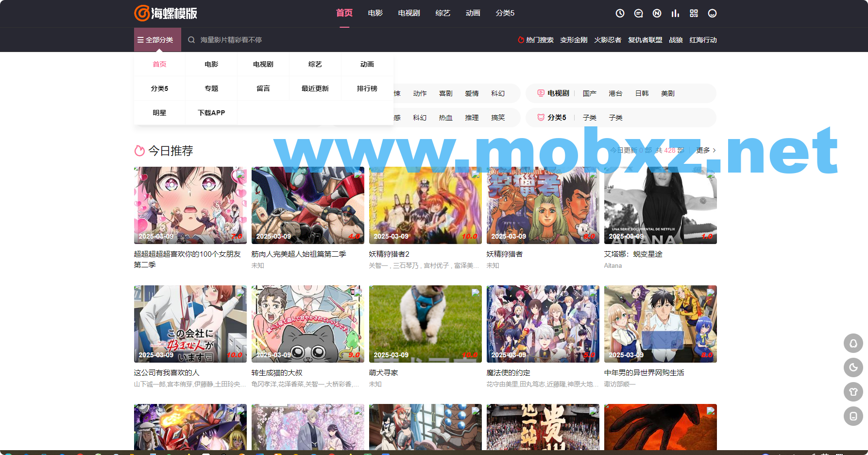Open 超超超超超喜欢你的100个女朋友 poster
The image size is (868, 455).
(x=190, y=205)
